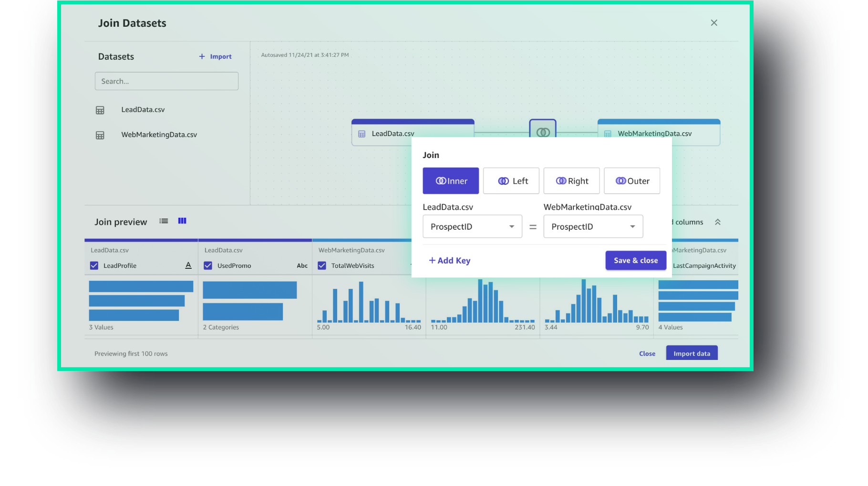Screen dimensions: 868x486
Task: Switch join preview to list view
Action: [164, 221]
